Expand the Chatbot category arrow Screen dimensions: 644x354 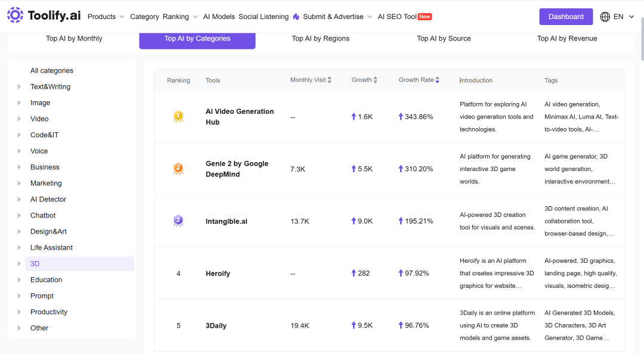[19, 215]
